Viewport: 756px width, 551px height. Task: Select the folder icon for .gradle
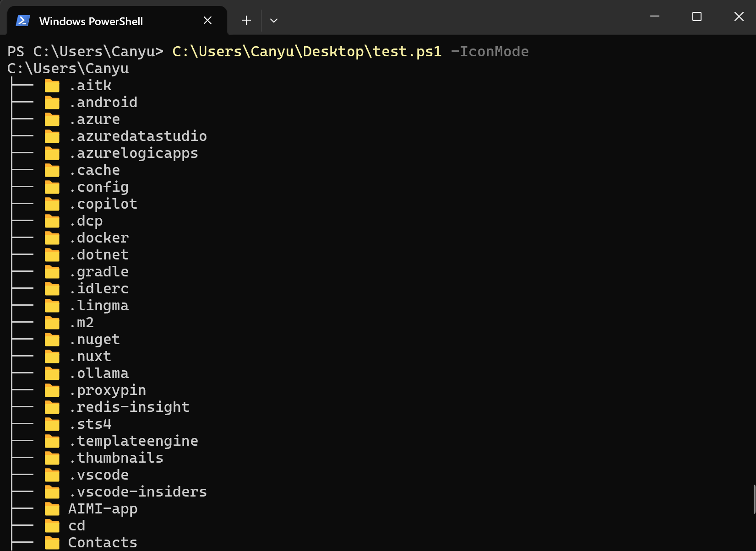52,272
